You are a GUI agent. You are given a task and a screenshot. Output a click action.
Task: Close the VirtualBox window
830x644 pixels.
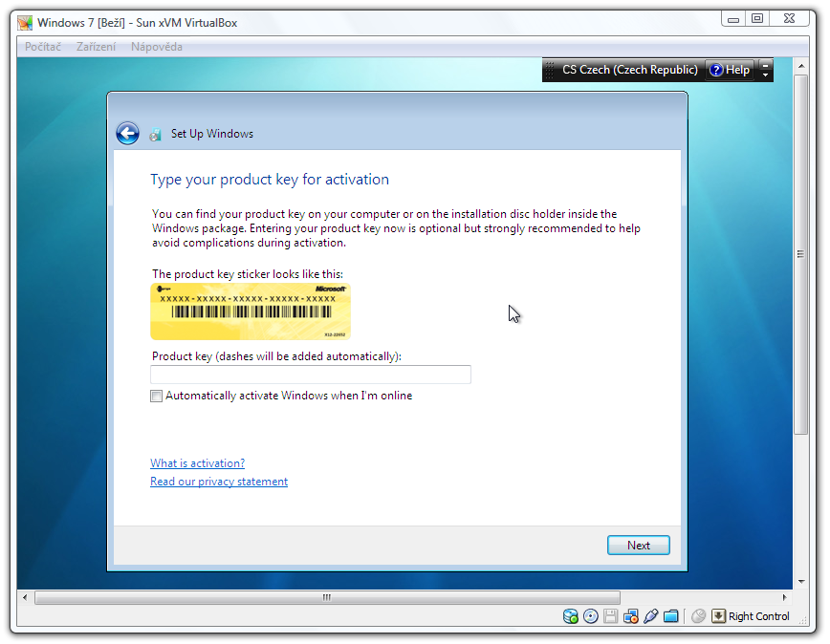click(789, 18)
